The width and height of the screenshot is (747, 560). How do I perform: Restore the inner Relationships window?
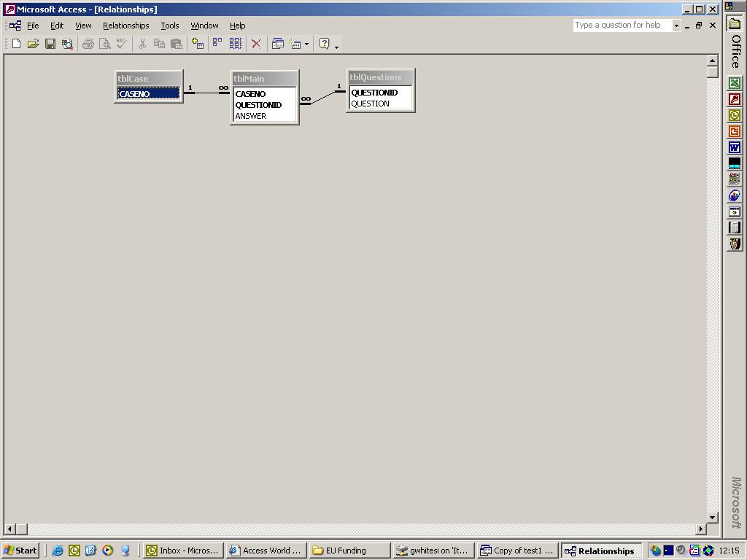700,26
